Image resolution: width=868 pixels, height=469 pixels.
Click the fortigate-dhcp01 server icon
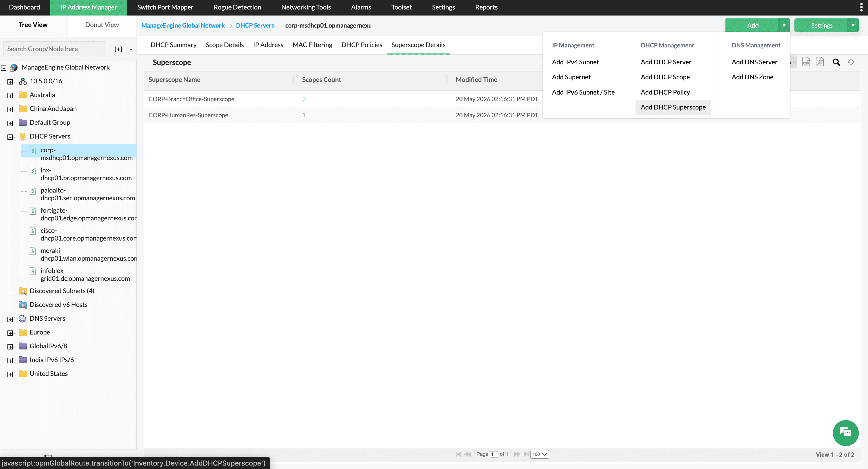click(33, 211)
